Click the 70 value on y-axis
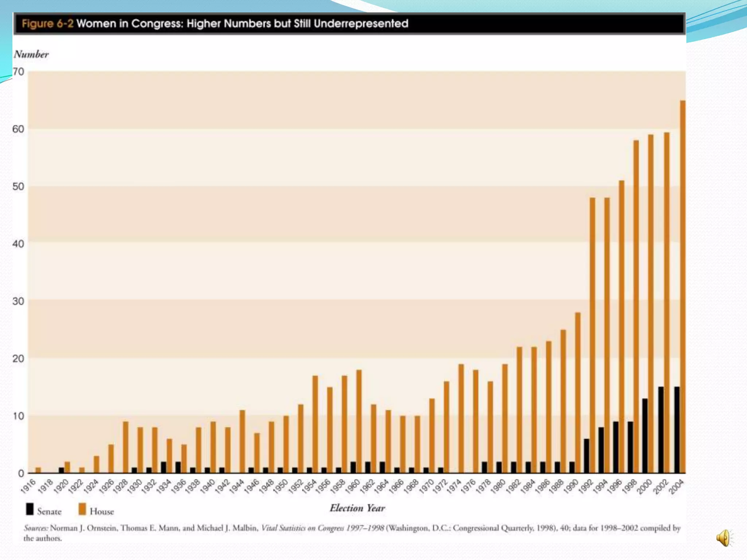Viewport: 747px width, 560px height. [x=19, y=71]
